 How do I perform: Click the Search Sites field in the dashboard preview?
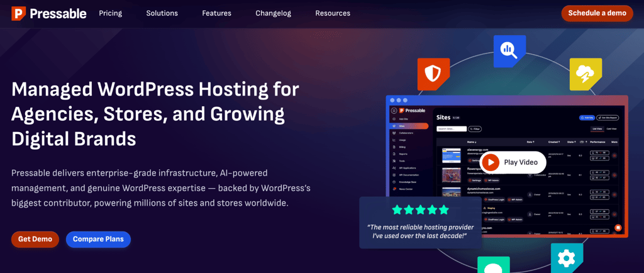pyautogui.click(x=452, y=129)
